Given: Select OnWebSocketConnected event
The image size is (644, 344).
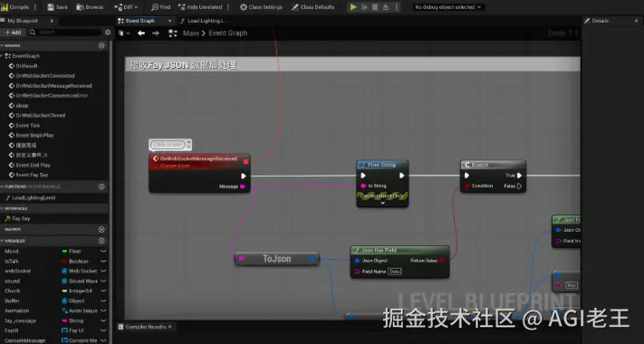Looking at the screenshot, I should pyautogui.click(x=45, y=75).
